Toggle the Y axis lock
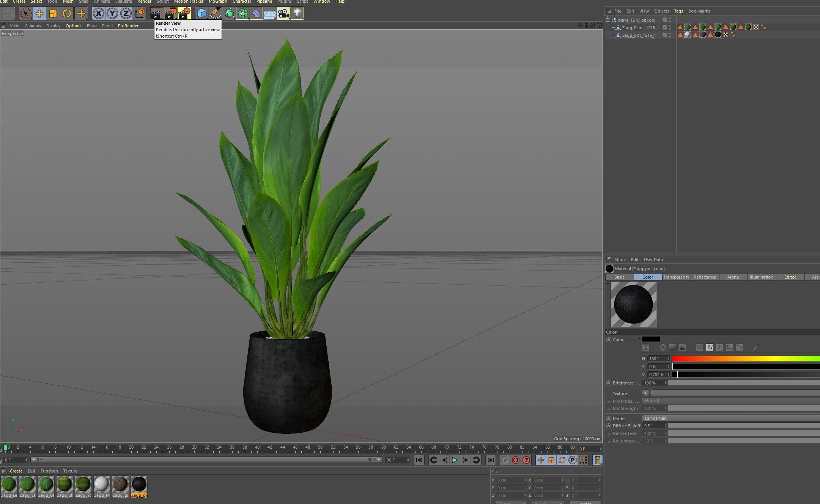 pyautogui.click(x=112, y=14)
